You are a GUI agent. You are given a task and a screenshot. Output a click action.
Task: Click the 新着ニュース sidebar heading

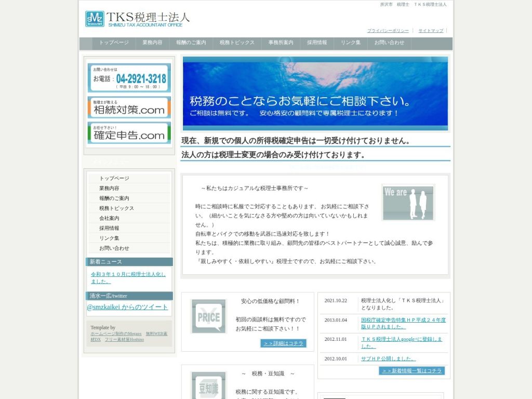coord(129,262)
